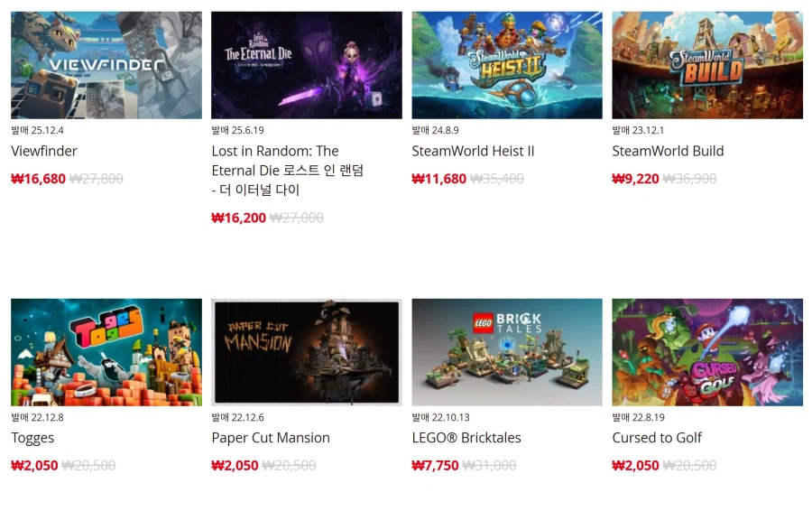Select the Cursed to Golf cover image
The width and height of the screenshot is (812, 511).
click(707, 352)
